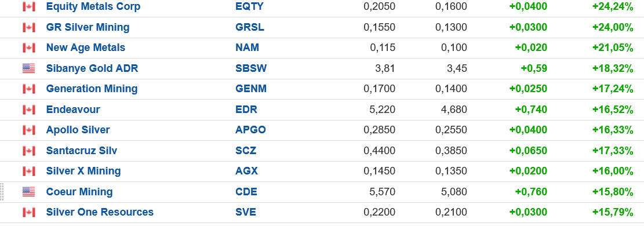Open the Equity Metals Corp stock link
The width and height of the screenshot is (644, 226).
tap(93, 6)
